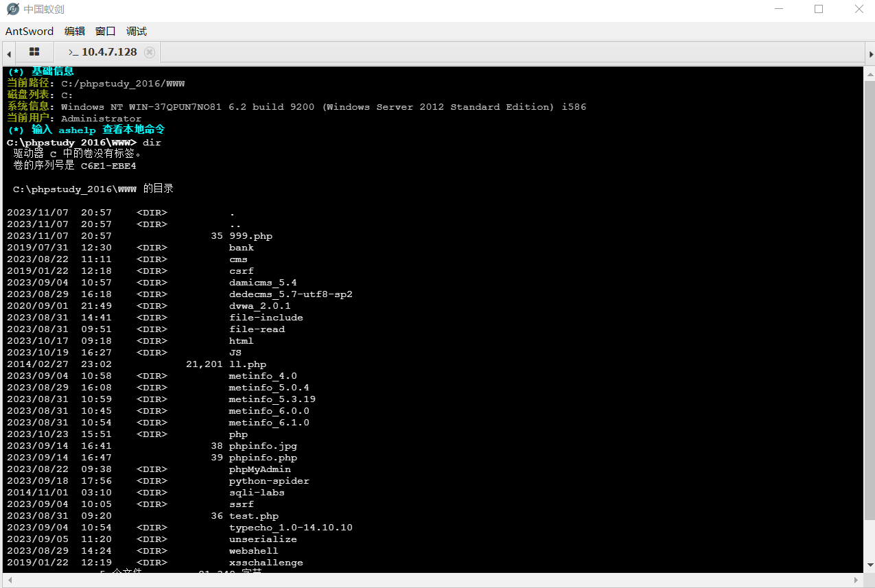Click the csrf directory entry
This screenshot has height=588, width=875.
point(242,271)
